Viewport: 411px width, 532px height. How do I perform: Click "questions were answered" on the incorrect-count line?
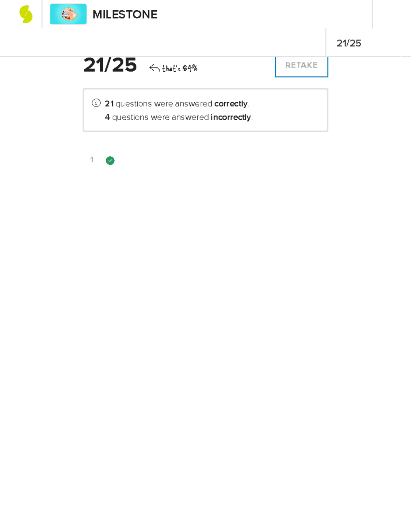point(160,117)
